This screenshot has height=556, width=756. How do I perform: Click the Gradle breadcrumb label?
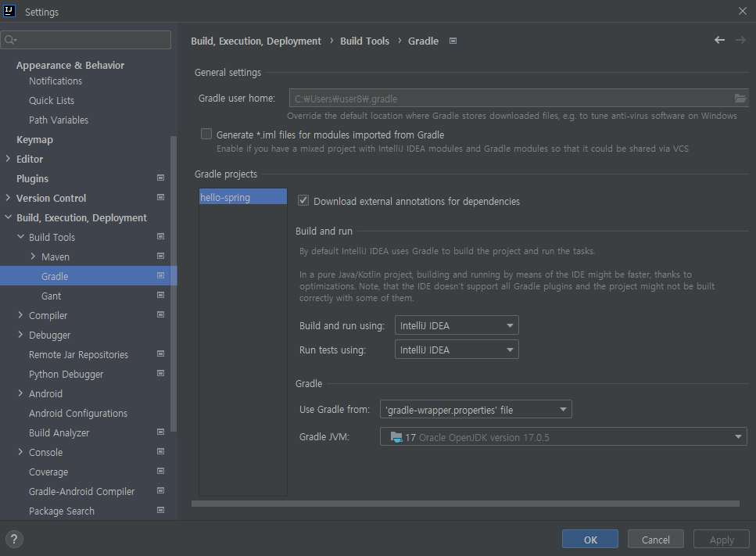click(x=423, y=41)
